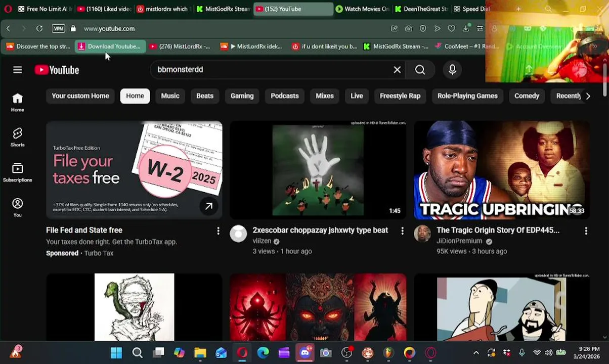Go to YouTube home via the logo
609x364 pixels.
57,70
